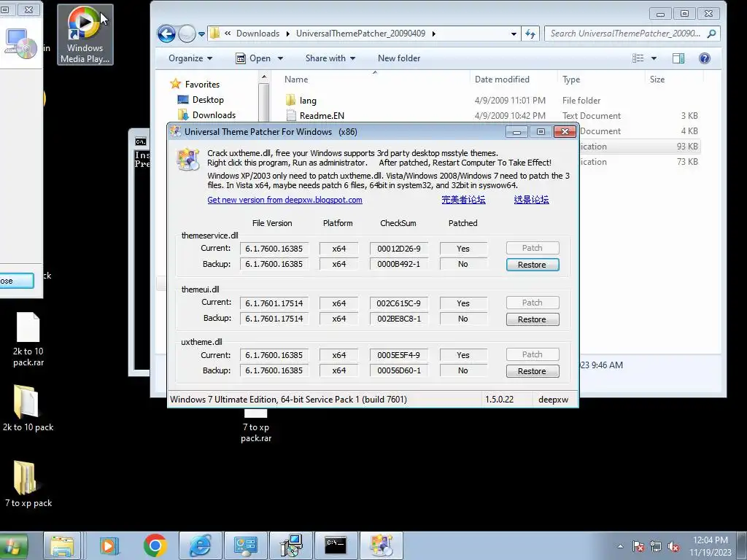This screenshot has height=560, width=747.
Task: Select the 2k to 10 pack.rar file
Action: 28,340
